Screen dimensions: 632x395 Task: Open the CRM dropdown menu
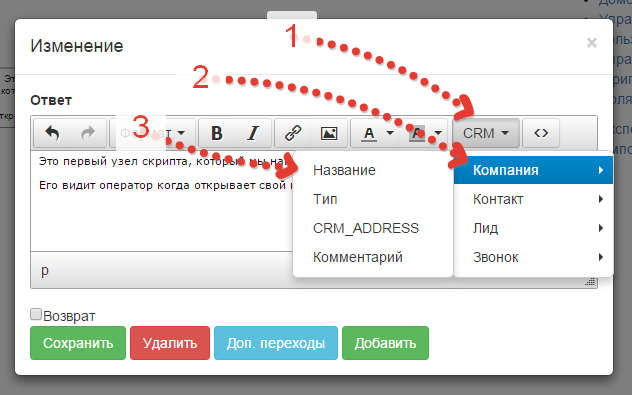(486, 133)
